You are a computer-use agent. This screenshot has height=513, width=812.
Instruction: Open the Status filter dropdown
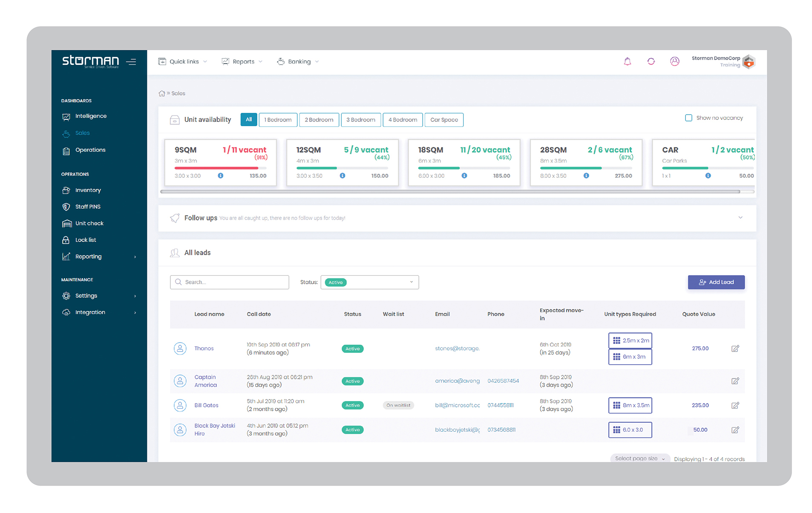click(x=369, y=282)
